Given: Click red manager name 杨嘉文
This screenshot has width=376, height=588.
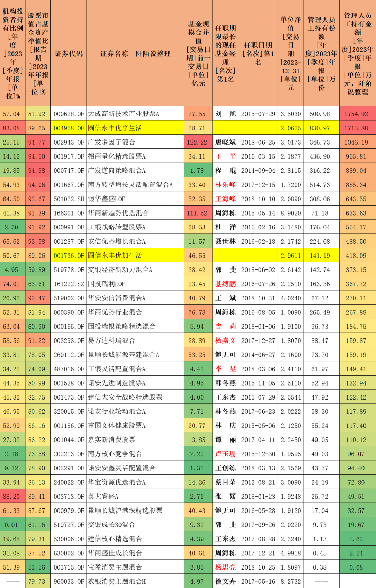Looking at the screenshot, I should pyautogui.click(x=225, y=341).
